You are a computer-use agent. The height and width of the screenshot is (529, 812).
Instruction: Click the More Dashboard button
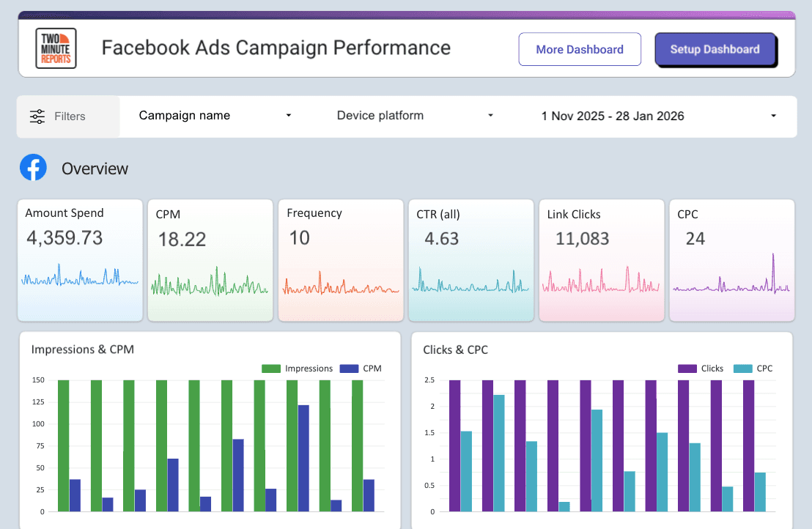point(580,49)
